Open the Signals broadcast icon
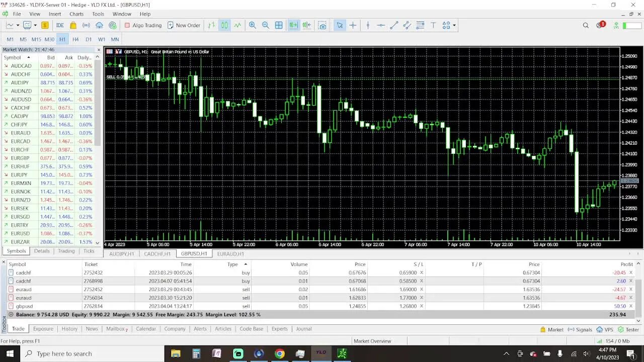Viewport: 644px width, 362px height. point(86,25)
